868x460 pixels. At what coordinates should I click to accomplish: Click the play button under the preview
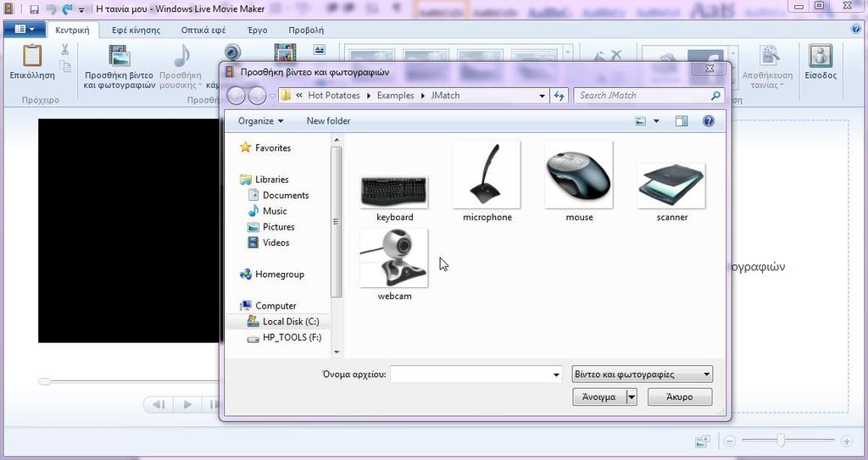[x=187, y=405]
